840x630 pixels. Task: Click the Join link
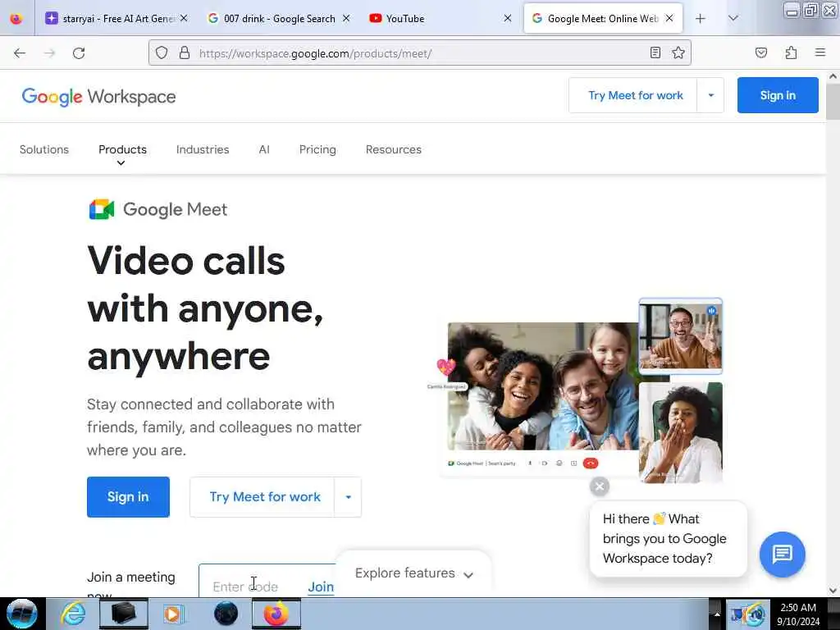click(321, 587)
